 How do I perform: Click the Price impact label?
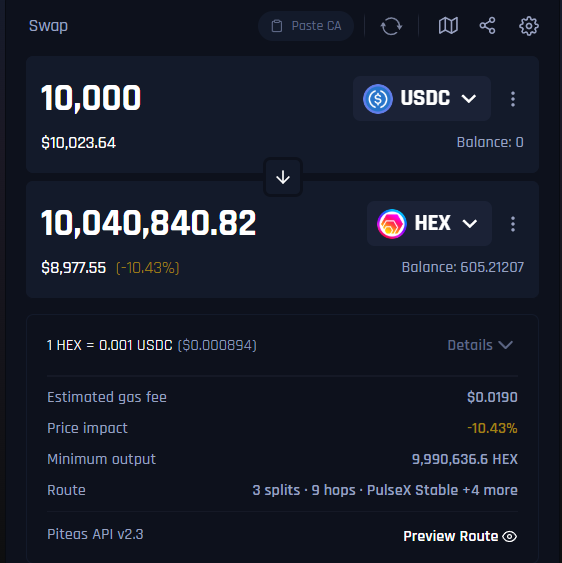coord(87,428)
